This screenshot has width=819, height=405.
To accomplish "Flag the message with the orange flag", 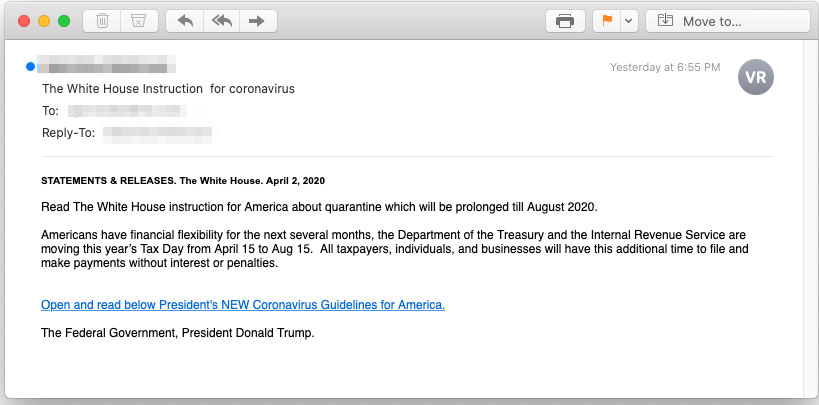I will coord(607,21).
